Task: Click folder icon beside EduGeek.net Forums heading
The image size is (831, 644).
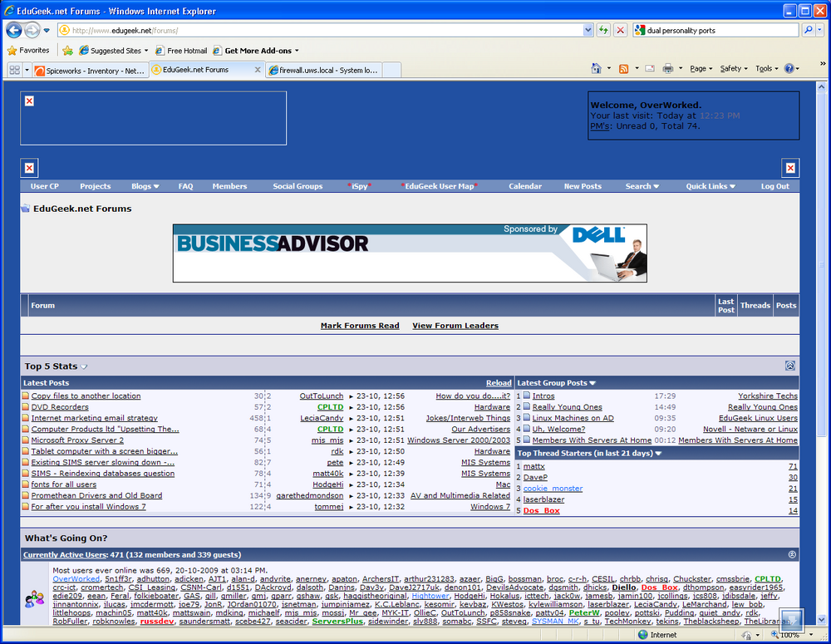Action: [x=25, y=209]
